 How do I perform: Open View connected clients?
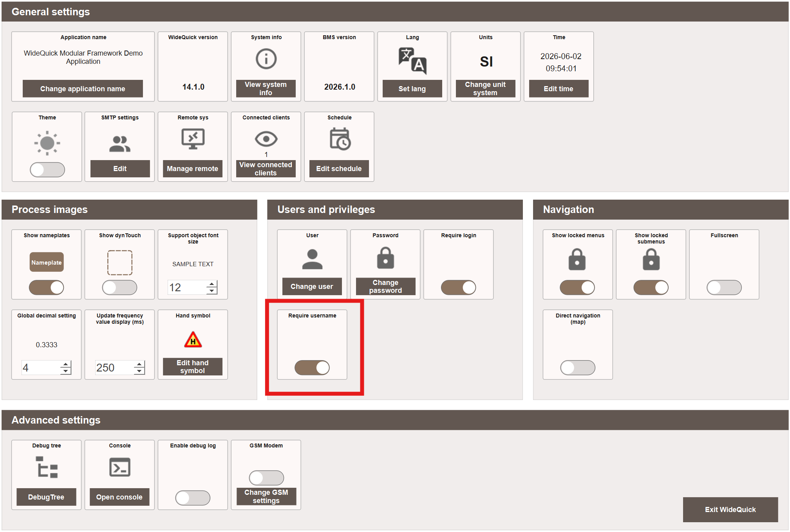pyautogui.click(x=266, y=169)
